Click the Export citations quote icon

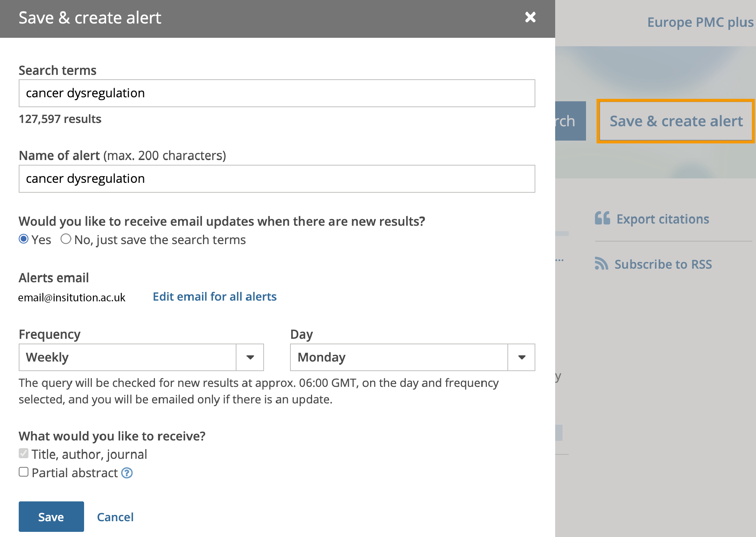(602, 218)
